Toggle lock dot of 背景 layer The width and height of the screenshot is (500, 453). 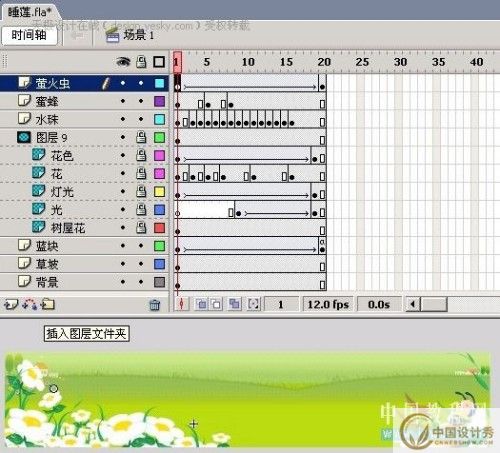click(141, 282)
